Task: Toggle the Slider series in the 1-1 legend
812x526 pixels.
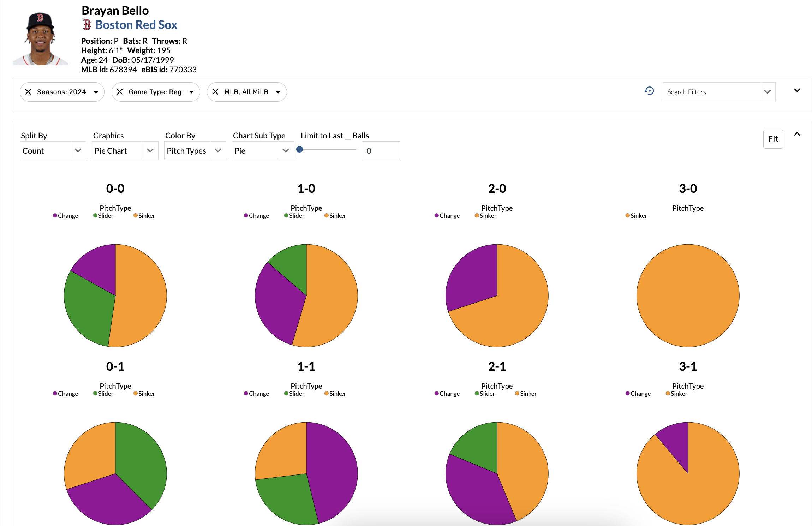Action: 294,393
